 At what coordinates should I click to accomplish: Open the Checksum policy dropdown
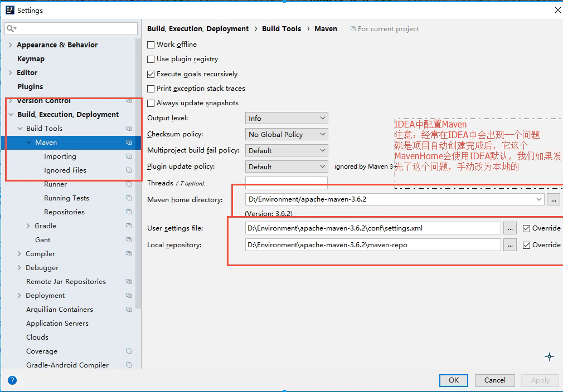click(287, 134)
